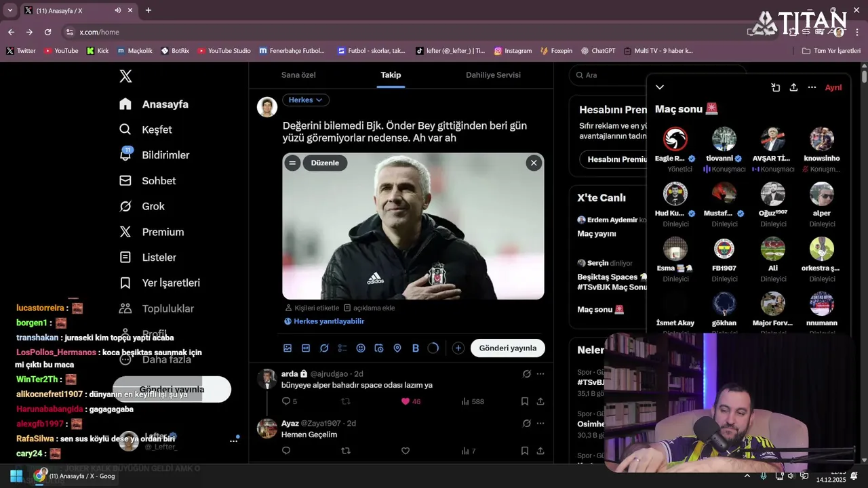The image size is (868, 488).
Task: Open Windows Start menu
Action: point(16,476)
